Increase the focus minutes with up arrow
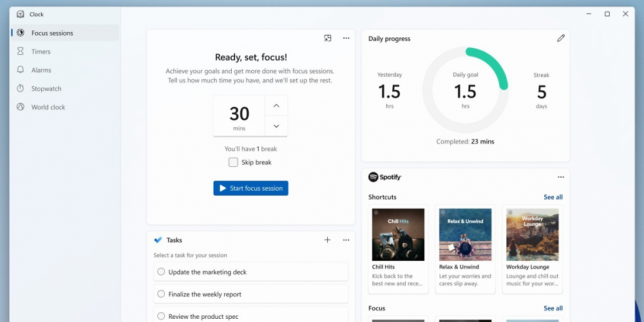This screenshot has height=322, width=644. 276,106
